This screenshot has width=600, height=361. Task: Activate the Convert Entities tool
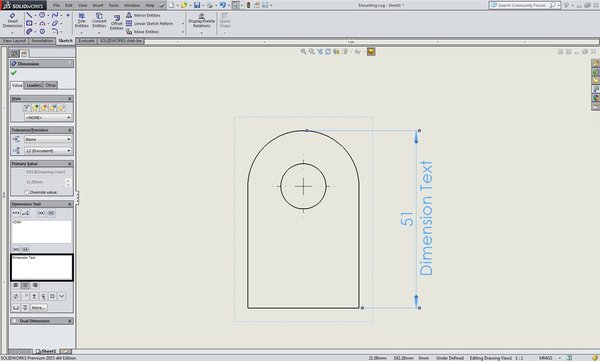click(99, 20)
